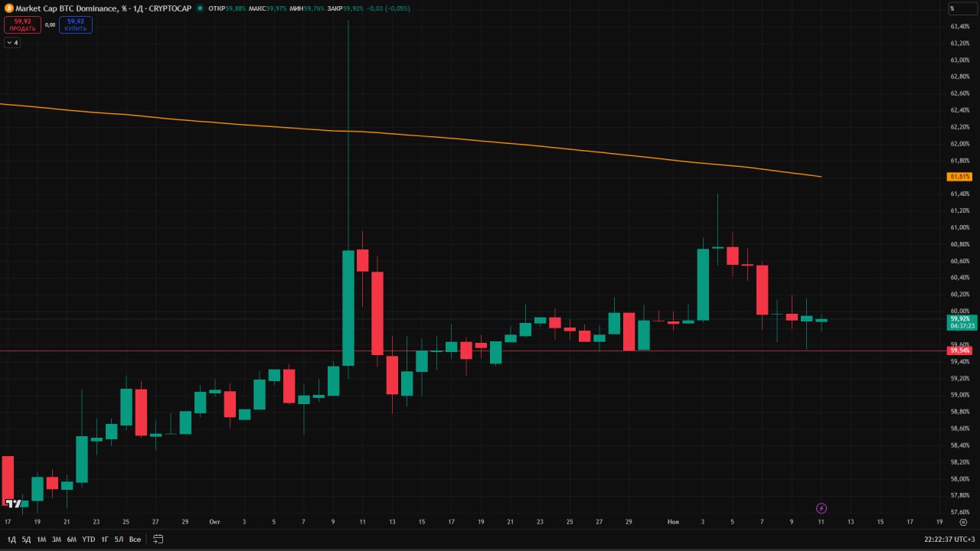Click the red ПРОДАТЬ sell button
The width and height of the screenshot is (980, 551).
tap(22, 24)
